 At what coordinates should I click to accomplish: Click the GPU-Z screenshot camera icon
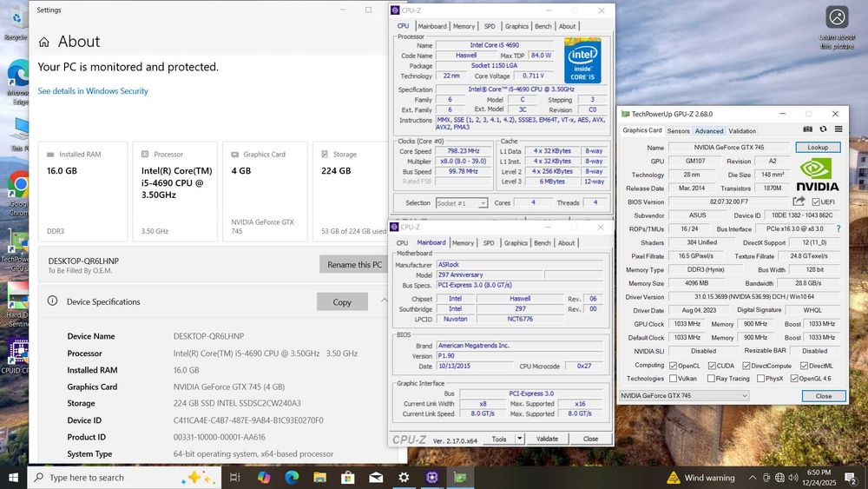[x=807, y=129]
